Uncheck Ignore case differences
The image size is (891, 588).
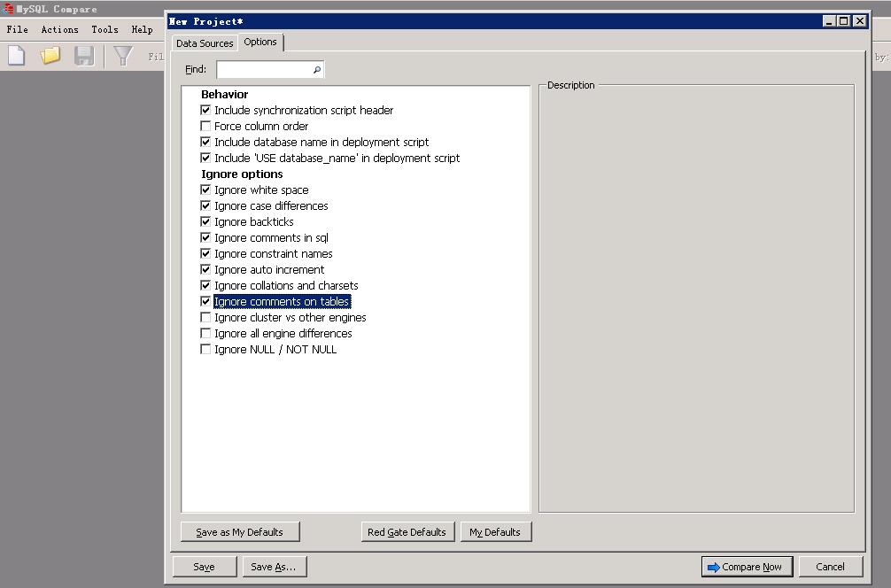point(205,205)
